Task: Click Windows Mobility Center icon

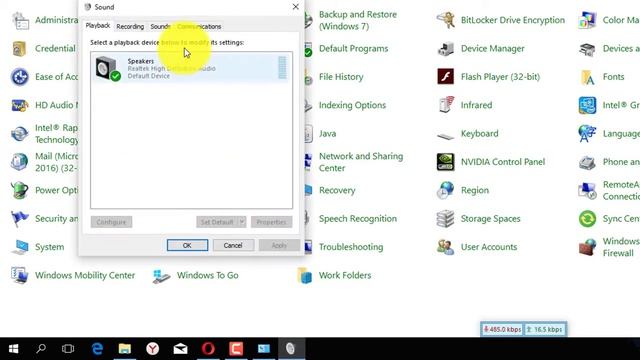Action: [20, 276]
